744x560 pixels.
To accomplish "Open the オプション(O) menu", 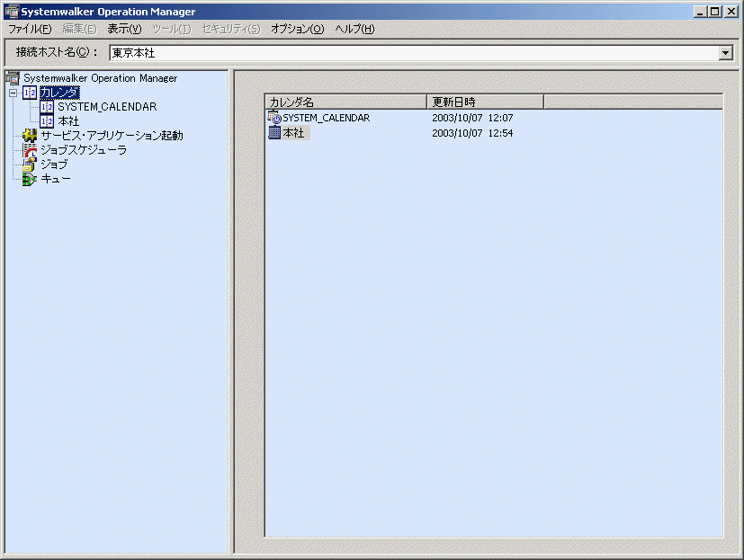I will pyautogui.click(x=298, y=29).
